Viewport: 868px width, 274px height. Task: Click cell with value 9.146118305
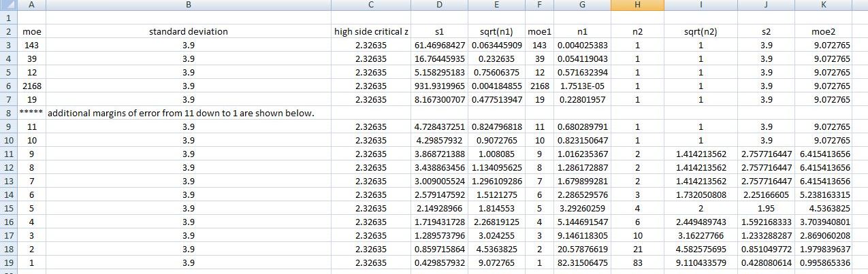[x=582, y=235]
